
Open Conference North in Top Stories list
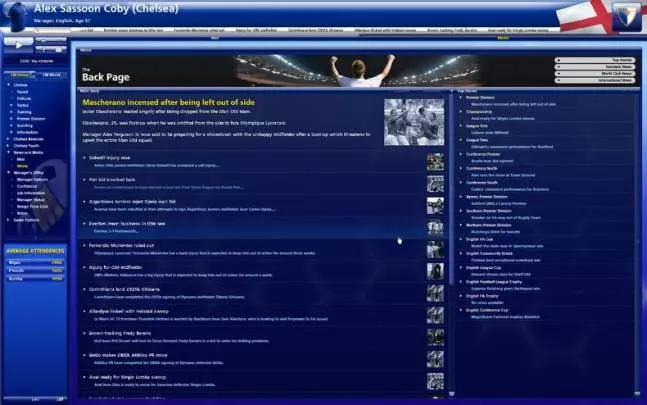pyautogui.click(x=482, y=168)
